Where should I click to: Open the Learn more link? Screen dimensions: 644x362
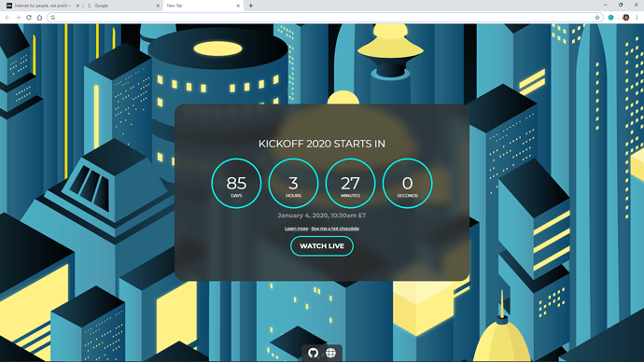(x=296, y=229)
